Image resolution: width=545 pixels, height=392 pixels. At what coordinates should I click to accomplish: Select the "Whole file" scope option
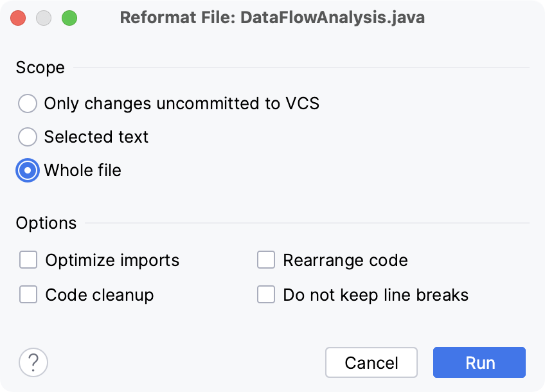(28, 170)
